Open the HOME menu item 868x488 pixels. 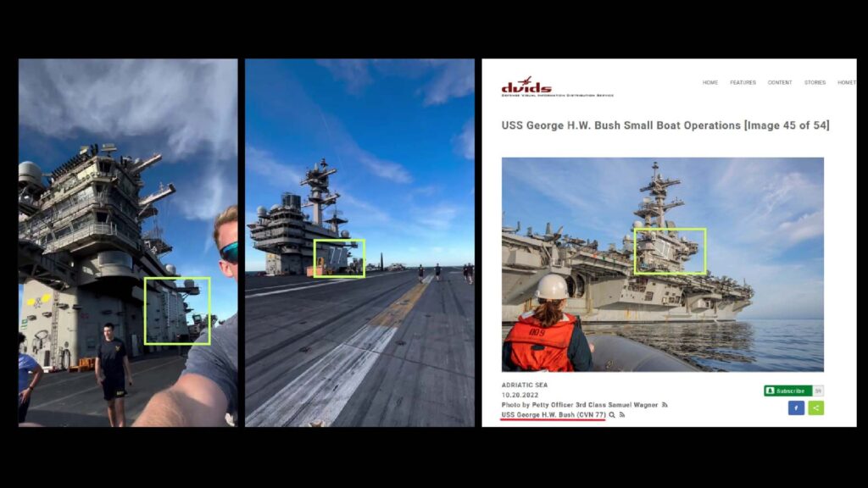pyautogui.click(x=710, y=82)
